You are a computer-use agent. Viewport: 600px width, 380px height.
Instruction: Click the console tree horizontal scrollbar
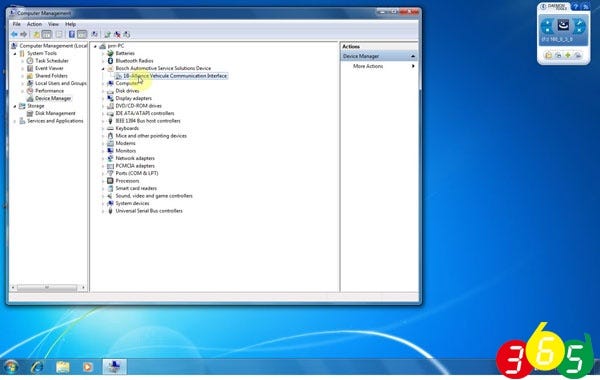(x=47, y=287)
